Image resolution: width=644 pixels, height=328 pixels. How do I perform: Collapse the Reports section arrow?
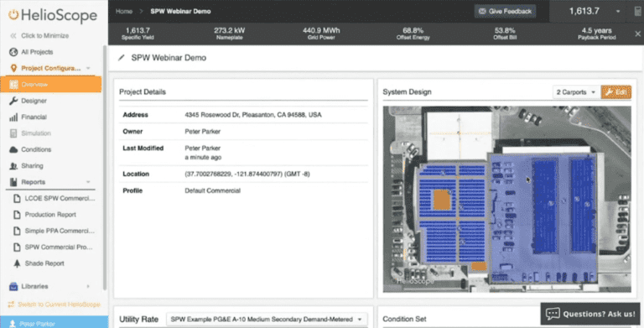(x=88, y=182)
